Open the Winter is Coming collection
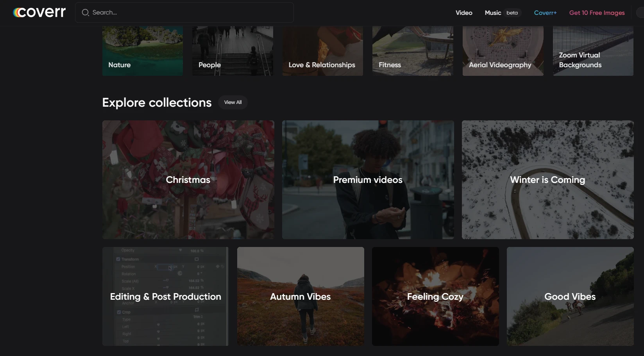Screen dimensions: 644x356 tap(548, 180)
